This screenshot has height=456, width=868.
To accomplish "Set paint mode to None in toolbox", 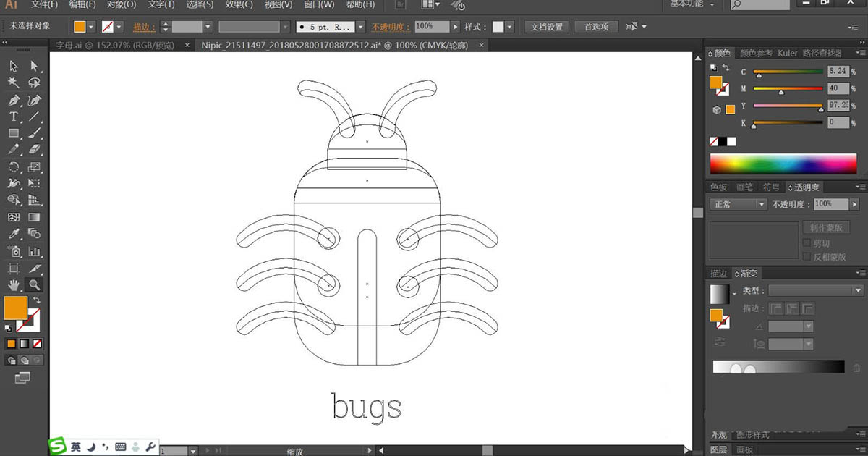I will [38, 343].
